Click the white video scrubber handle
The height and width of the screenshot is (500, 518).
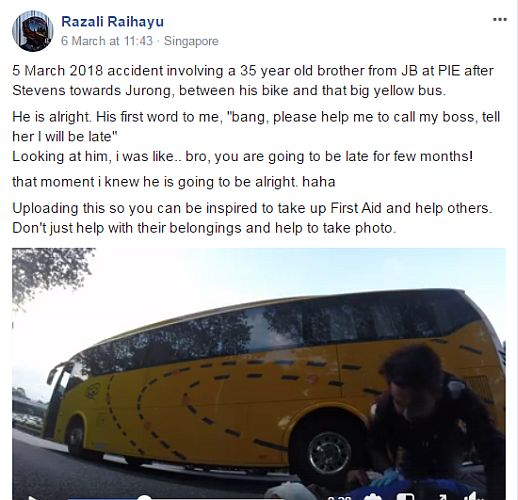(x=145, y=497)
